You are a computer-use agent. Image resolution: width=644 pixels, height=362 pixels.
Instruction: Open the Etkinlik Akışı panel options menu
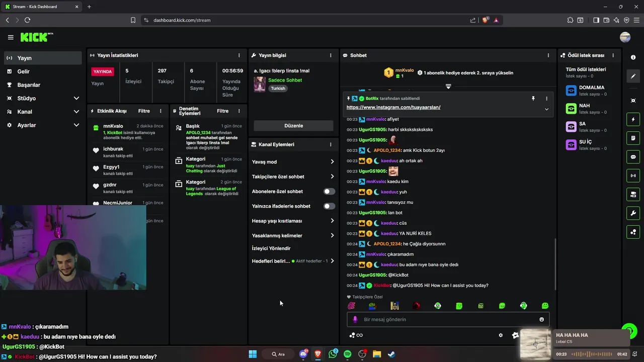tap(160, 111)
